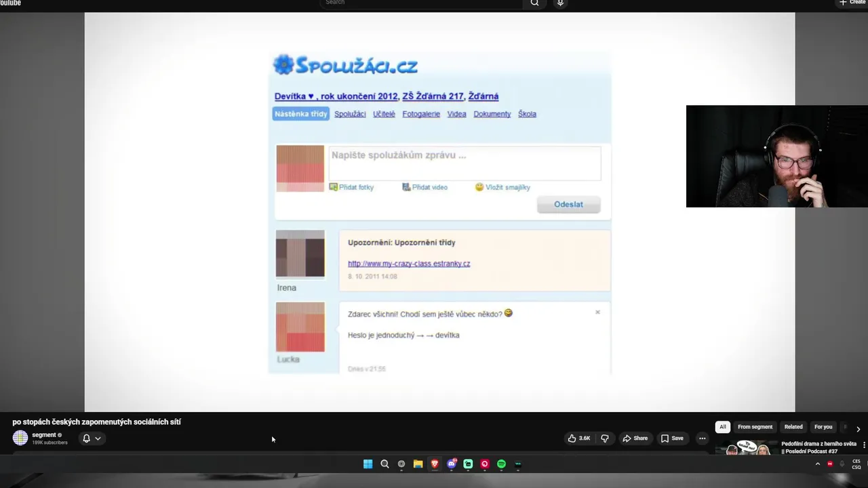Click the video title po stopách českých

[x=96, y=422]
